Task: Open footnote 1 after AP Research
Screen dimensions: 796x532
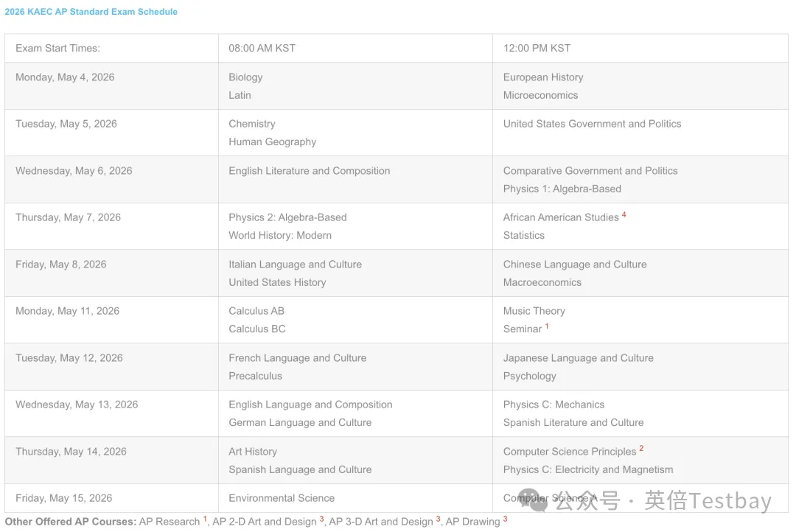Action: (x=205, y=519)
